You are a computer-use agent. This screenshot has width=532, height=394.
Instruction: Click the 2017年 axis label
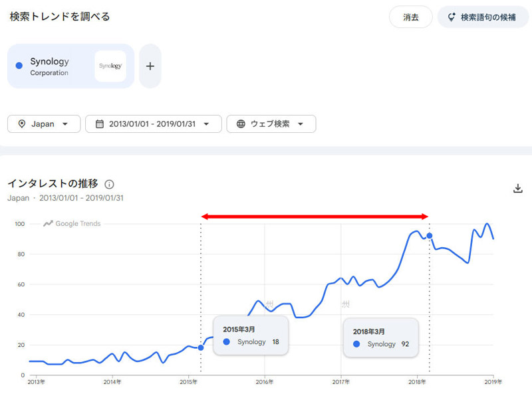[341, 382]
